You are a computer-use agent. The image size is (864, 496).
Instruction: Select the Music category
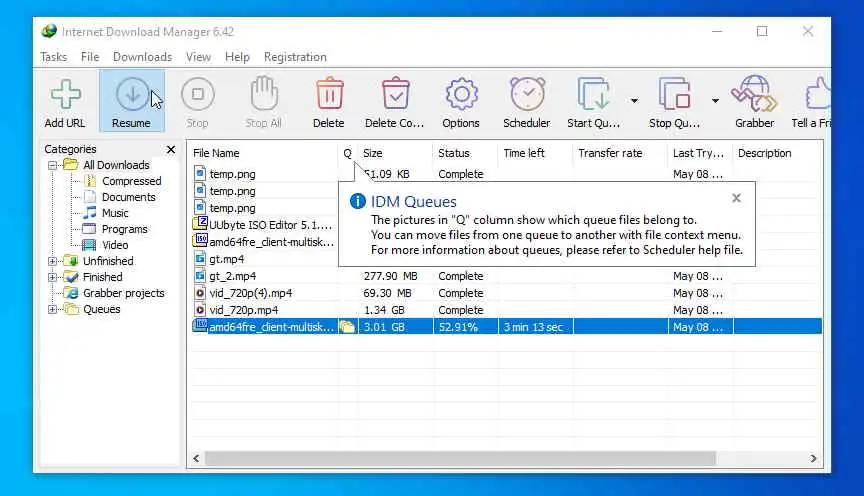[x=115, y=213]
